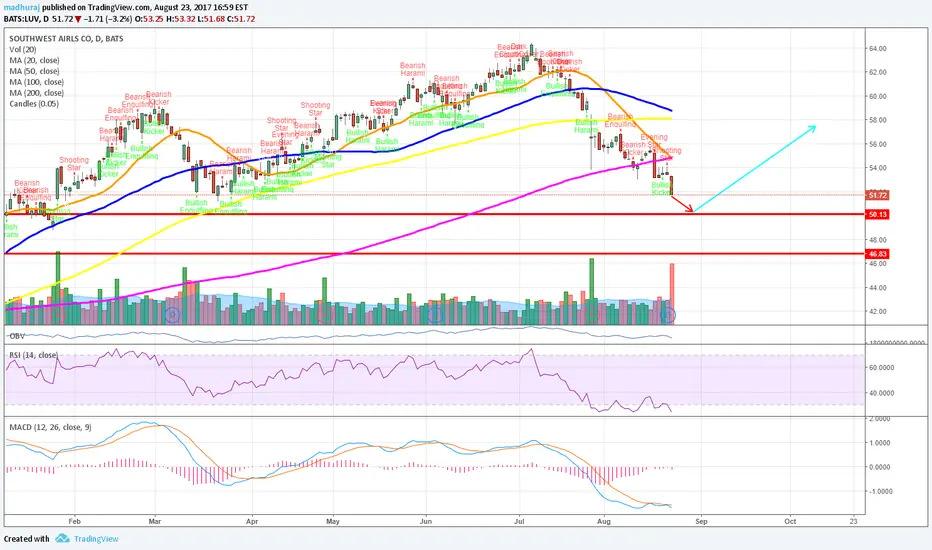This screenshot has width=932, height=550.
Task: Click the 60.0000 RSI axis value
Action: pyautogui.click(x=881, y=367)
